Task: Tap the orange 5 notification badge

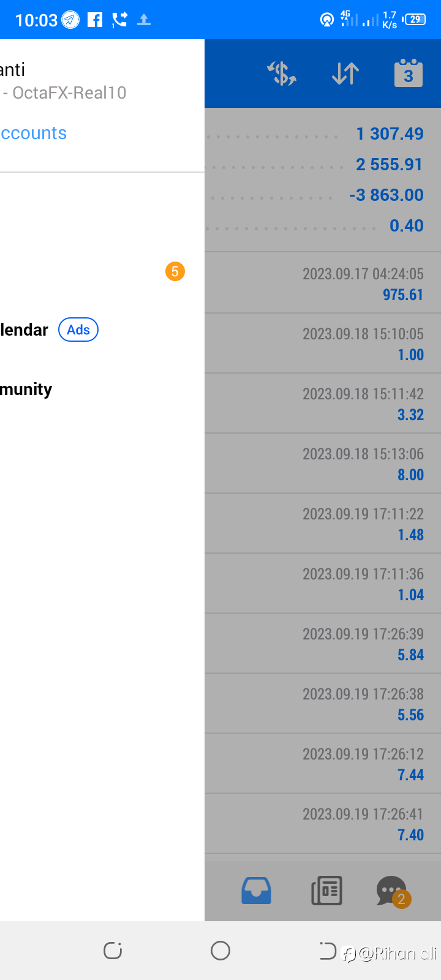Action: (175, 271)
